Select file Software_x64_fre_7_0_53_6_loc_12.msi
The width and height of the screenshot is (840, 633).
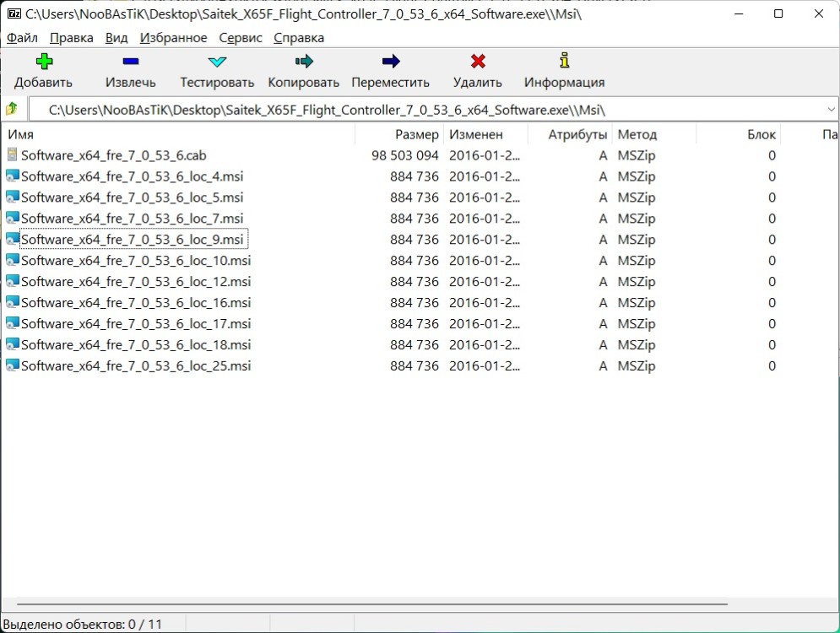[x=136, y=281]
